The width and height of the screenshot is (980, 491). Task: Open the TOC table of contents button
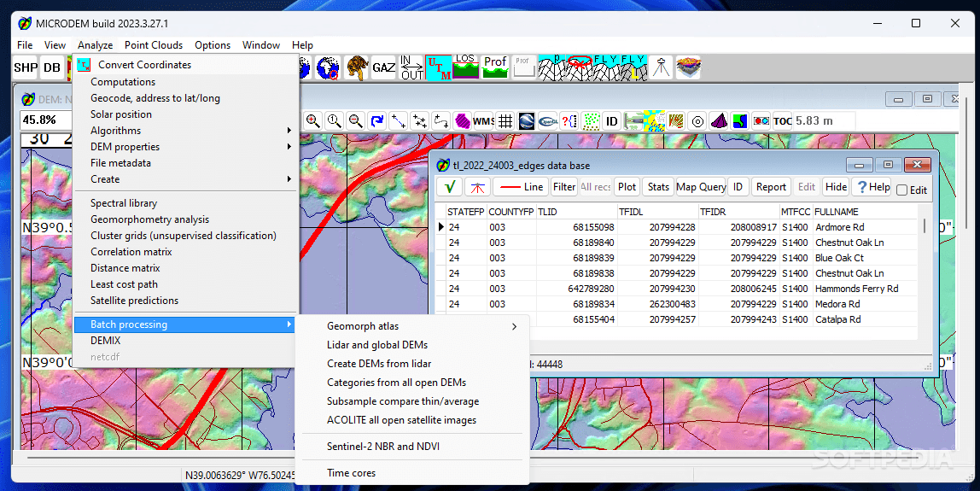coord(783,120)
